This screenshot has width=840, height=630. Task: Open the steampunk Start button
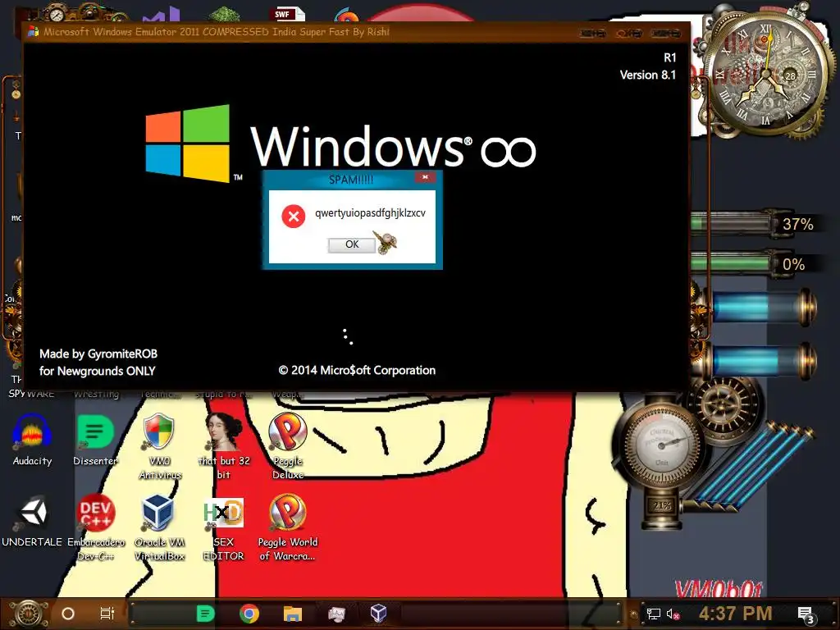pyautogui.click(x=29, y=614)
